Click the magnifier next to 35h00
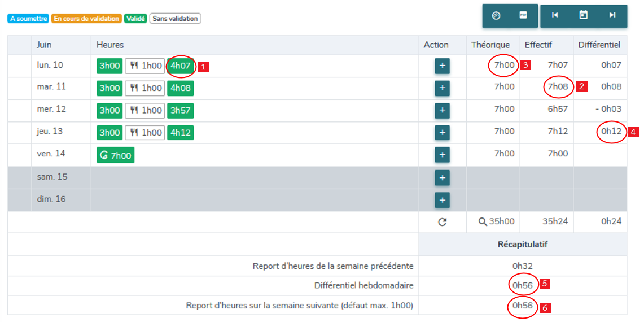Viewport: 644px width, 322px height. point(482,222)
